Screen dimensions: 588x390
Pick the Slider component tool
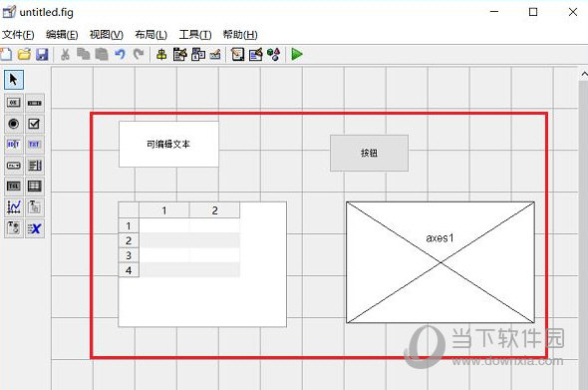point(35,103)
